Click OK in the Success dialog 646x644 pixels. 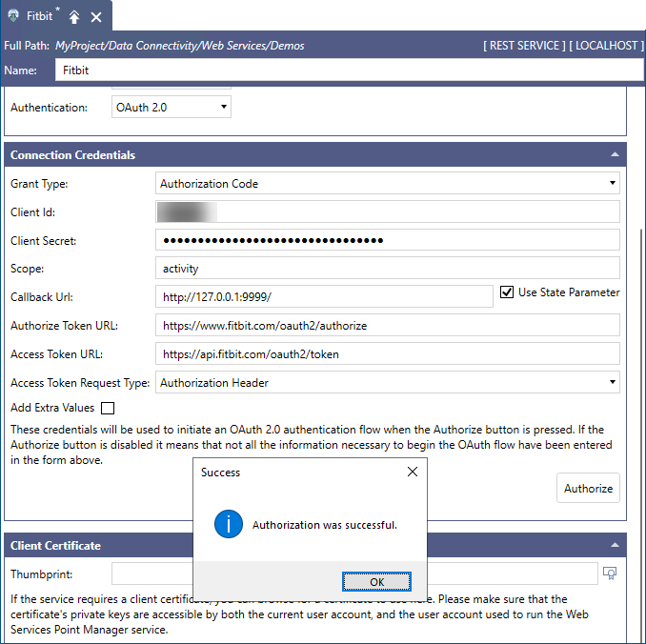tap(376, 581)
